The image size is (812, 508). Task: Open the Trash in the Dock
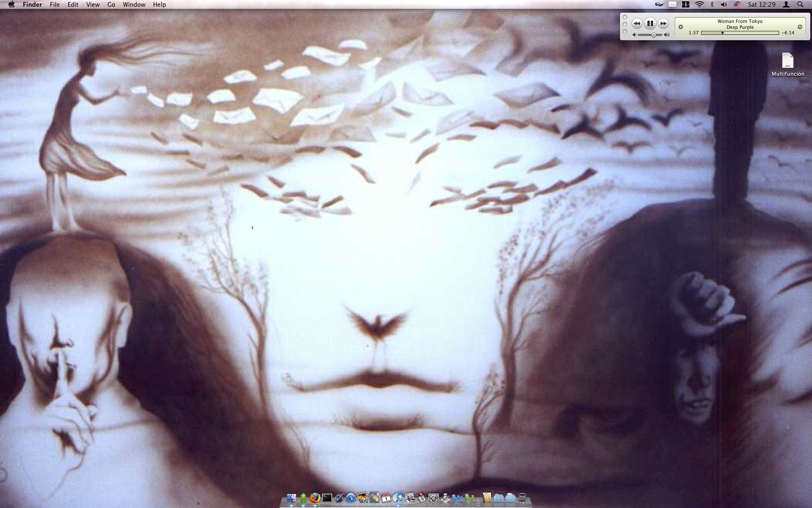pyautogui.click(x=522, y=498)
